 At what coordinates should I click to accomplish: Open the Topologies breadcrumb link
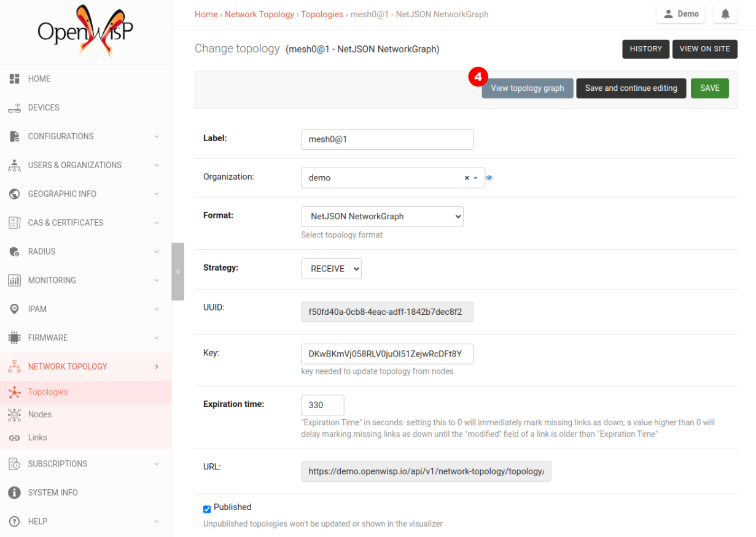pos(322,14)
